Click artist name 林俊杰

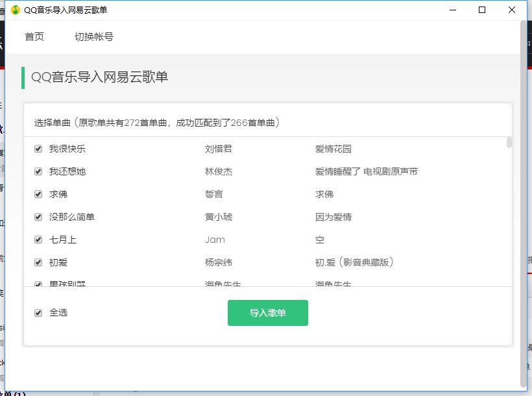219,171
